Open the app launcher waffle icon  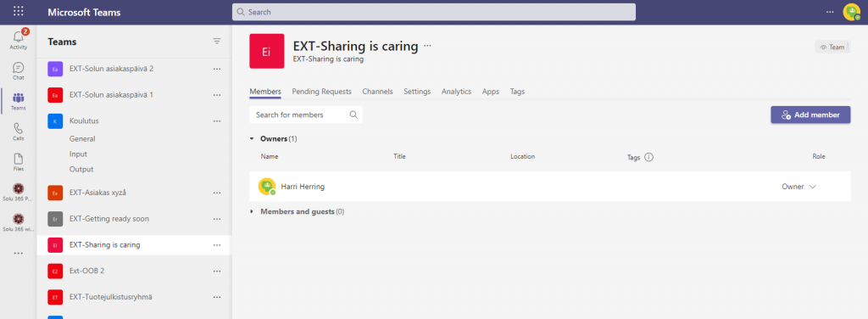tap(19, 12)
